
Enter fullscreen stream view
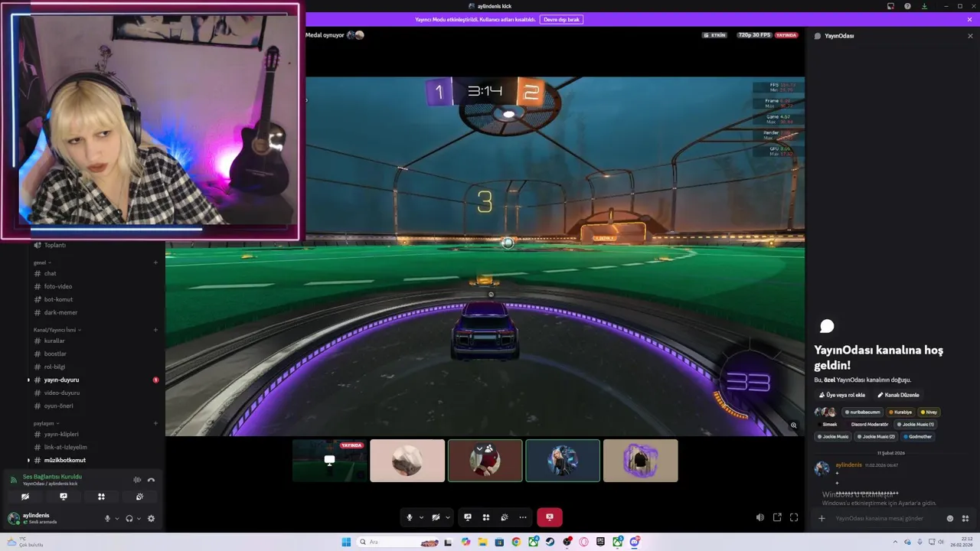click(x=794, y=517)
